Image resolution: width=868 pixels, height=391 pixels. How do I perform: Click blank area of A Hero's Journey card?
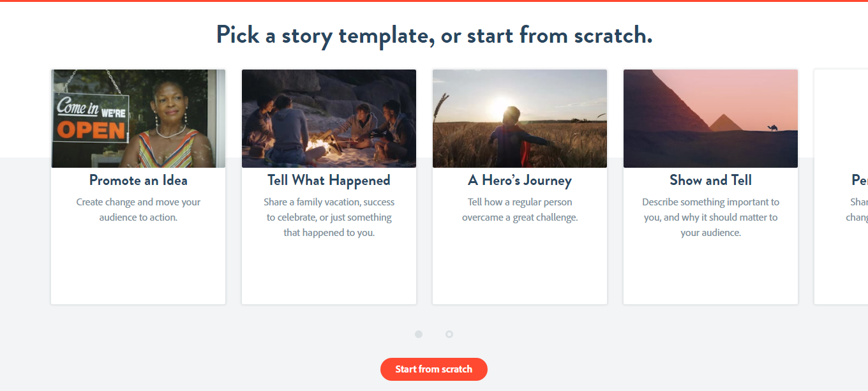[520, 265]
